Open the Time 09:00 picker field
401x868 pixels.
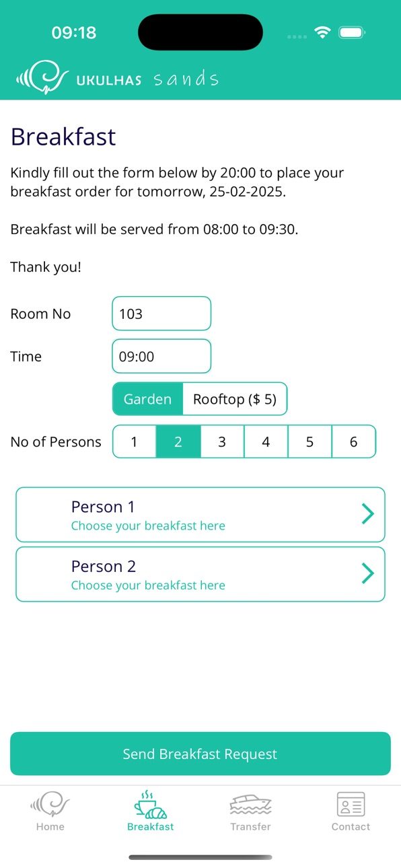pos(161,357)
